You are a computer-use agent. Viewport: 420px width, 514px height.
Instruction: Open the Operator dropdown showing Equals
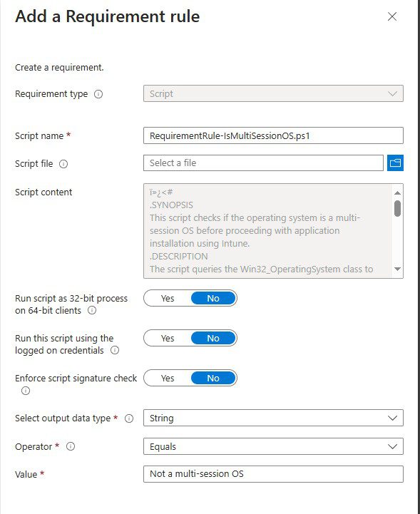[273, 446]
